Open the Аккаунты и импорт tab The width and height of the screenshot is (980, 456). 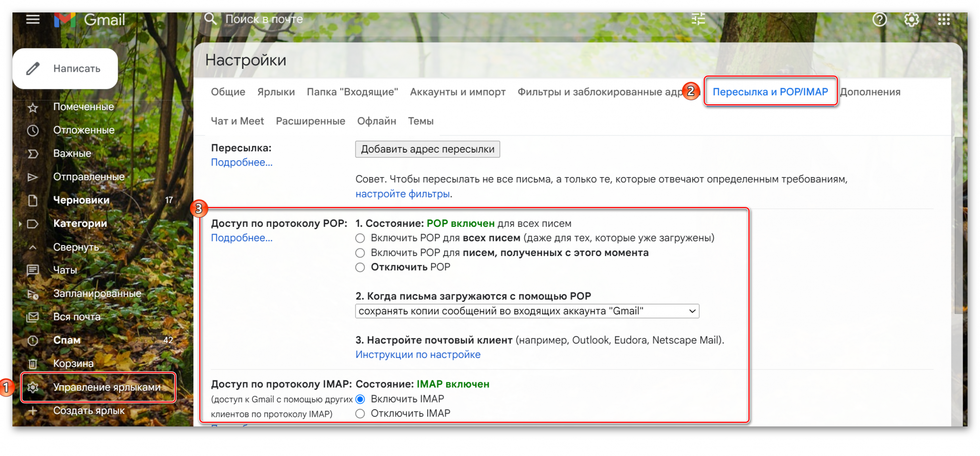coord(458,92)
